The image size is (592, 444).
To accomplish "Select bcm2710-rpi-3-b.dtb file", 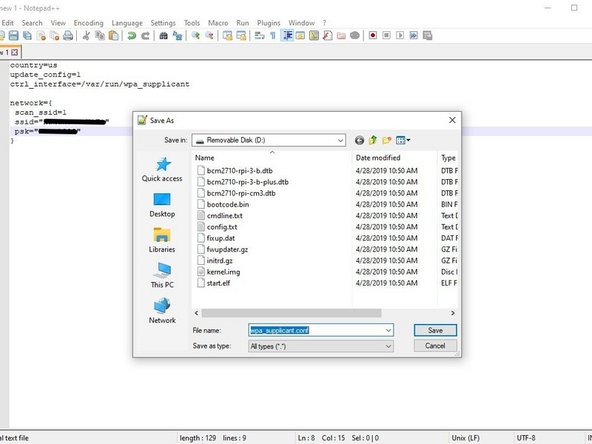I will (239, 171).
